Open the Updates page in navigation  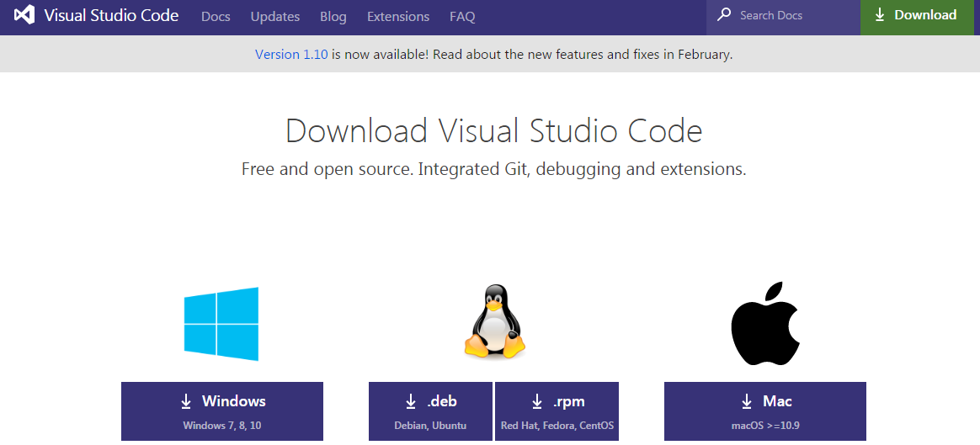coord(275,17)
